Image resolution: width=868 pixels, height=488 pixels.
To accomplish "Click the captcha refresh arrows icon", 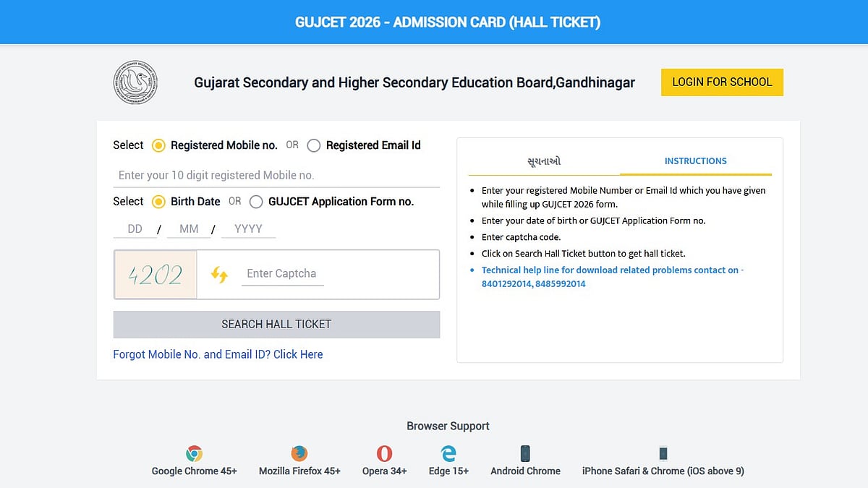I will tap(219, 274).
